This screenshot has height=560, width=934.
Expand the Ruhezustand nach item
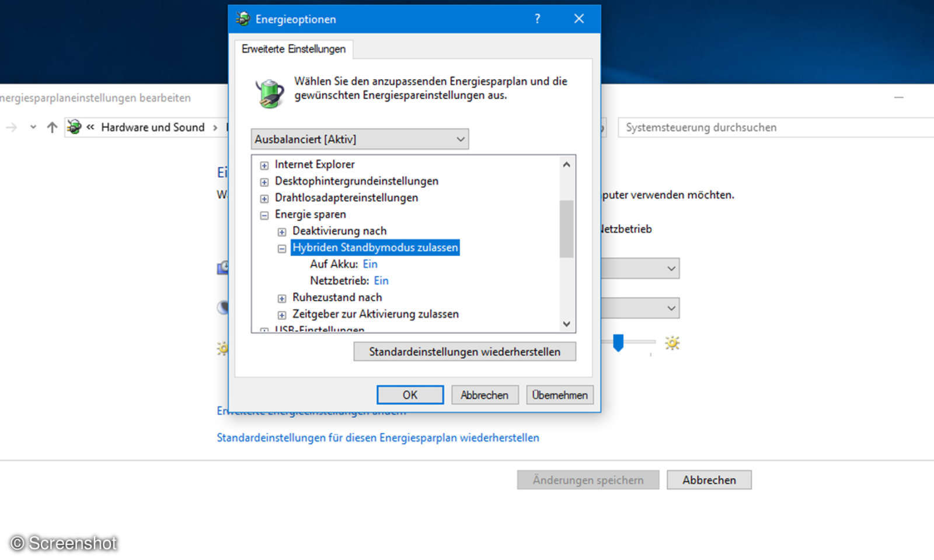[x=282, y=297]
